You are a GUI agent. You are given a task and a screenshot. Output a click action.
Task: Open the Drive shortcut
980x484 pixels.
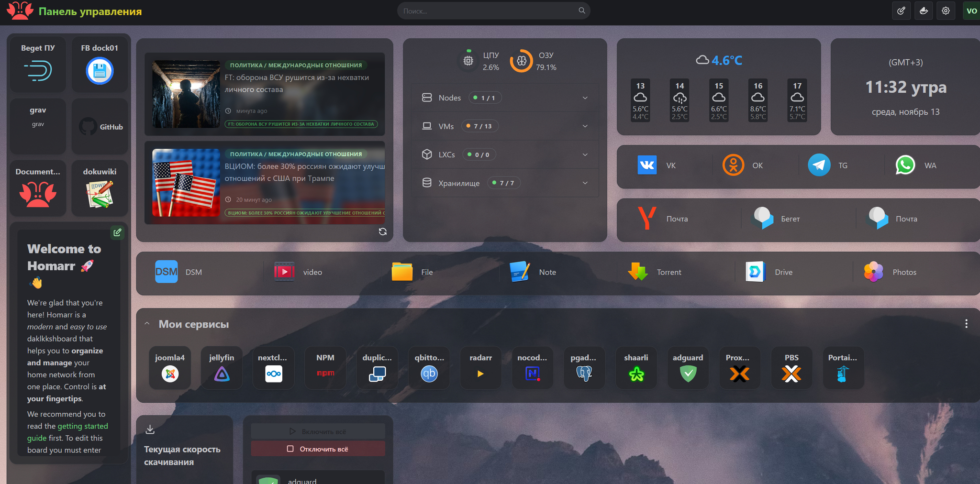click(x=769, y=272)
